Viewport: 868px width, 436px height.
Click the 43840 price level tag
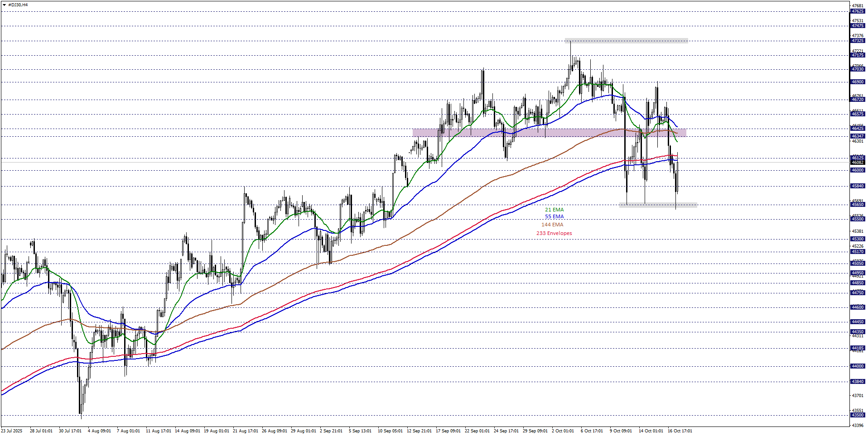(858, 382)
